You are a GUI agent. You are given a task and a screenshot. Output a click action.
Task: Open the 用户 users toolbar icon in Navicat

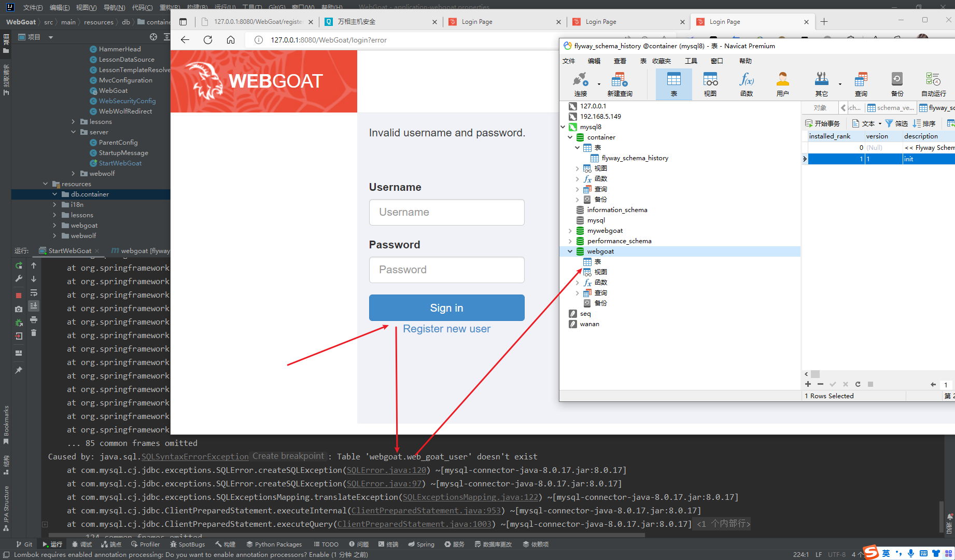click(x=783, y=85)
